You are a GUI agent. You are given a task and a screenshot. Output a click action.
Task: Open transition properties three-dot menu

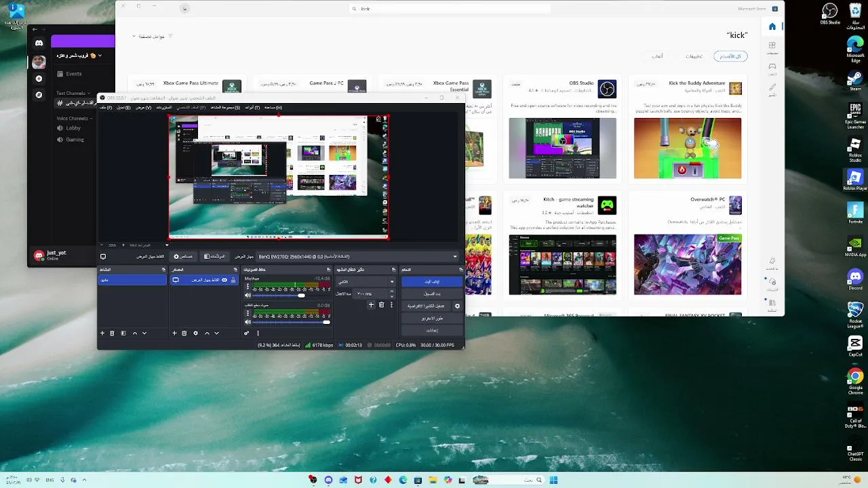point(391,305)
